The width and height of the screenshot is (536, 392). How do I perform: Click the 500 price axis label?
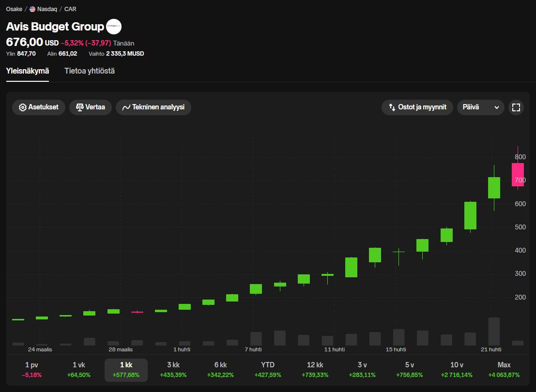(521, 227)
